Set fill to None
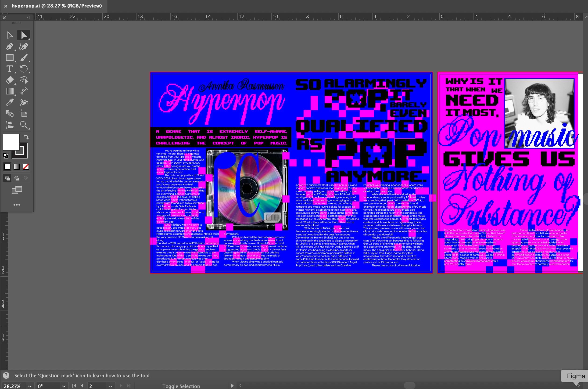The height and width of the screenshot is (389, 588). [x=26, y=167]
